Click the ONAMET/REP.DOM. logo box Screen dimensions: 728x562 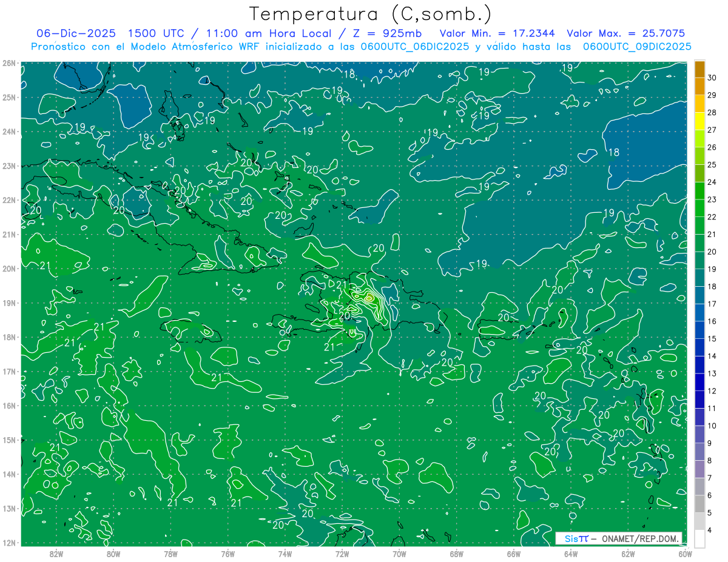click(x=618, y=538)
